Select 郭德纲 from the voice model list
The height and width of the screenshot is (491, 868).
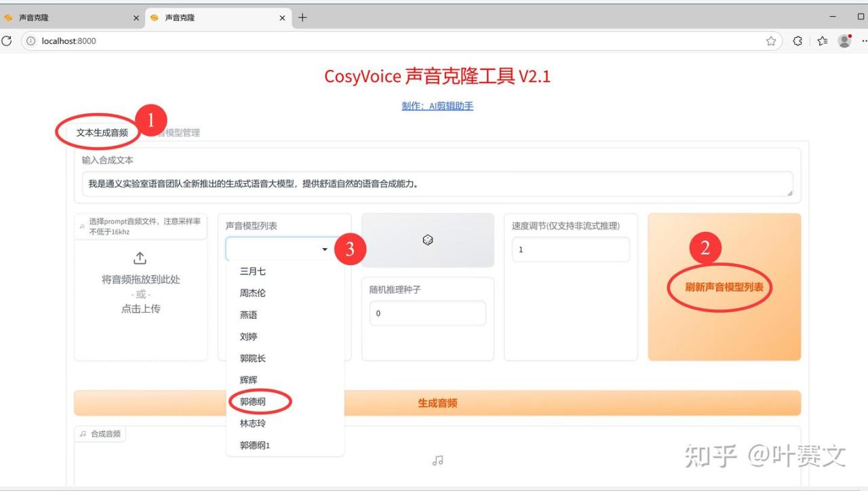(x=253, y=401)
